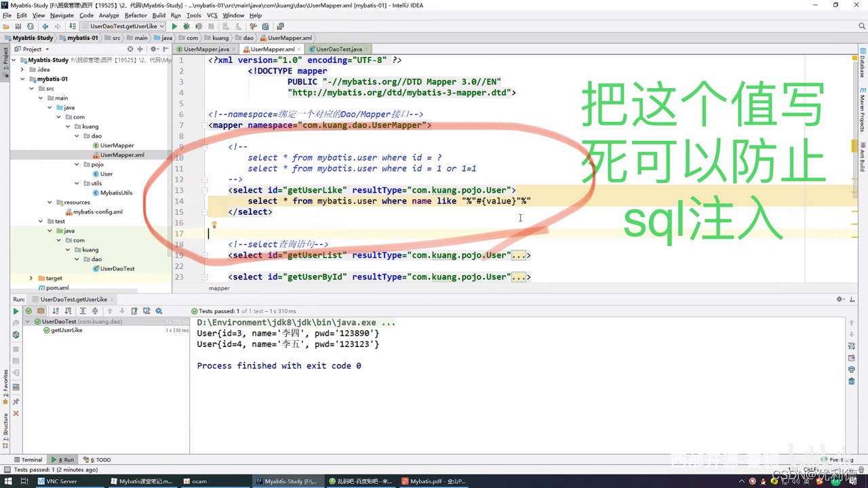Screen dimensions: 868x488
Task: Toggle Show Ignored tests button
Action: coord(41,311)
